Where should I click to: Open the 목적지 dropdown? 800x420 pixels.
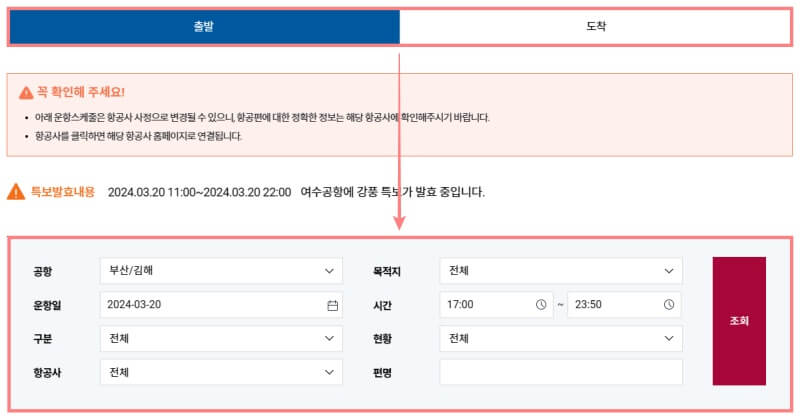[x=561, y=271]
